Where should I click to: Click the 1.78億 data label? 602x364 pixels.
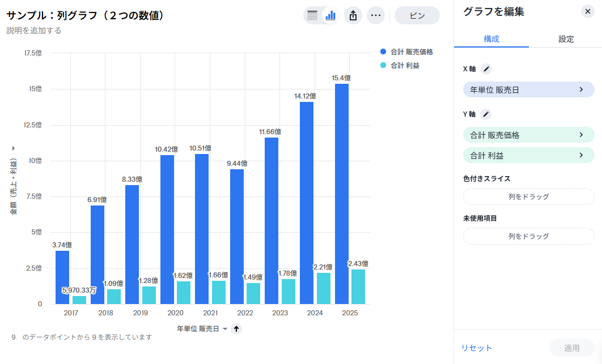click(x=287, y=273)
